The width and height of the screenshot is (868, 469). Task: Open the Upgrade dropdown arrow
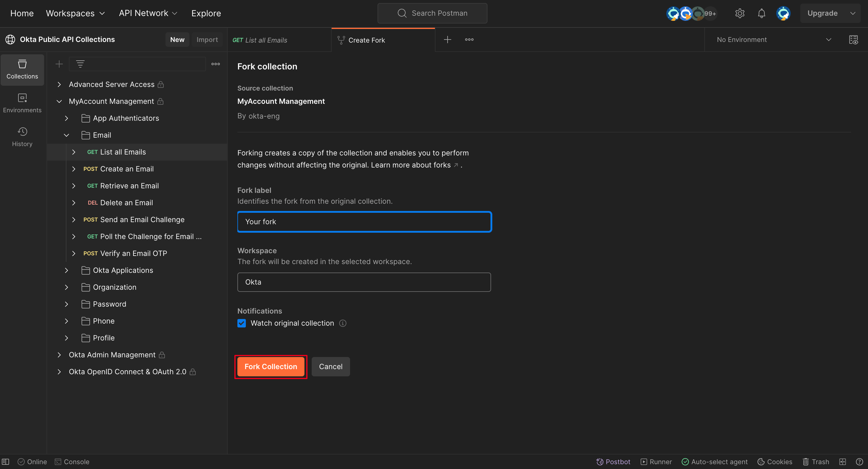click(853, 13)
